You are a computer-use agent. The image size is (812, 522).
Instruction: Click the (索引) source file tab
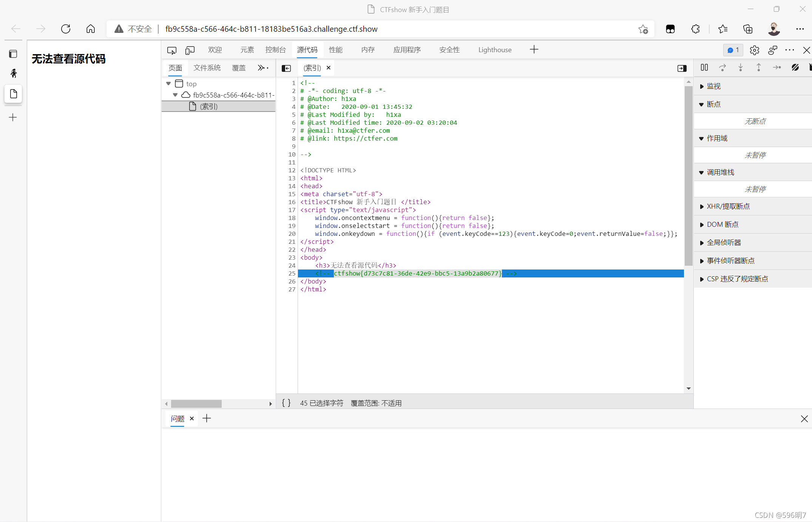pyautogui.click(x=312, y=67)
